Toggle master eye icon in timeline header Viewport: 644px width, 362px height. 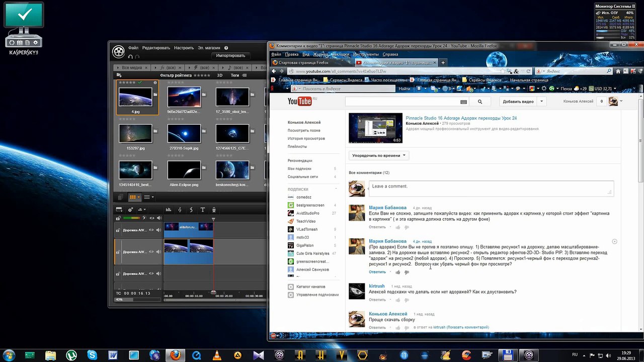click(x=152, y=218)
